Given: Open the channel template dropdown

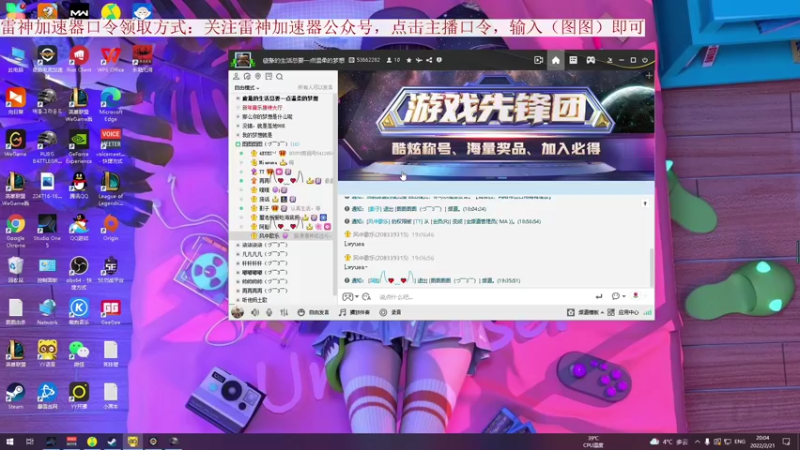Looking at the screenshot, I should [585, 312].
